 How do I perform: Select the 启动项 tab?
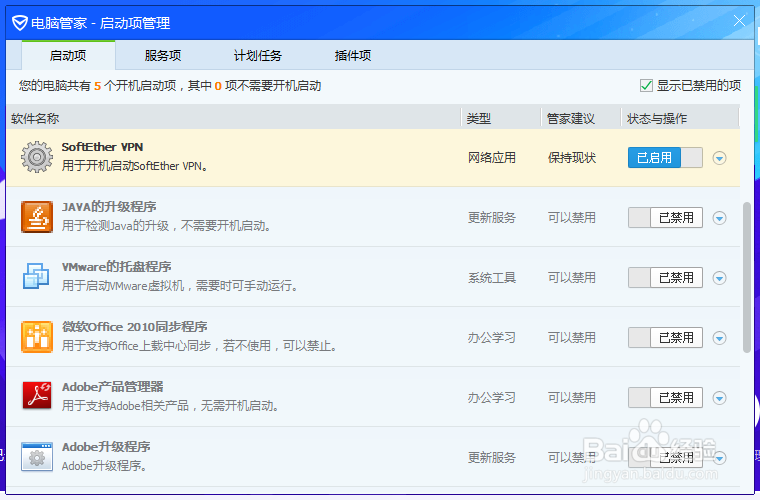68,55
